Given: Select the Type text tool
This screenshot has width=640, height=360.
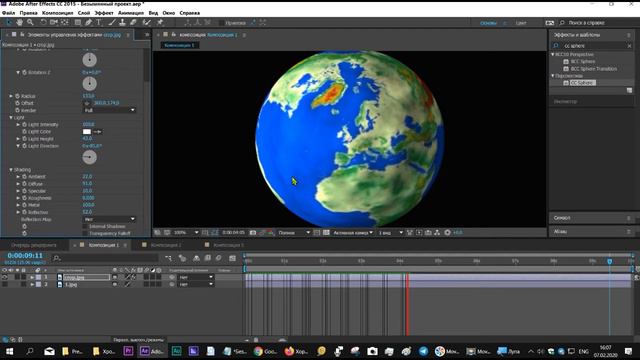Looking at the screenshot, I should click(x=99, y=22).
